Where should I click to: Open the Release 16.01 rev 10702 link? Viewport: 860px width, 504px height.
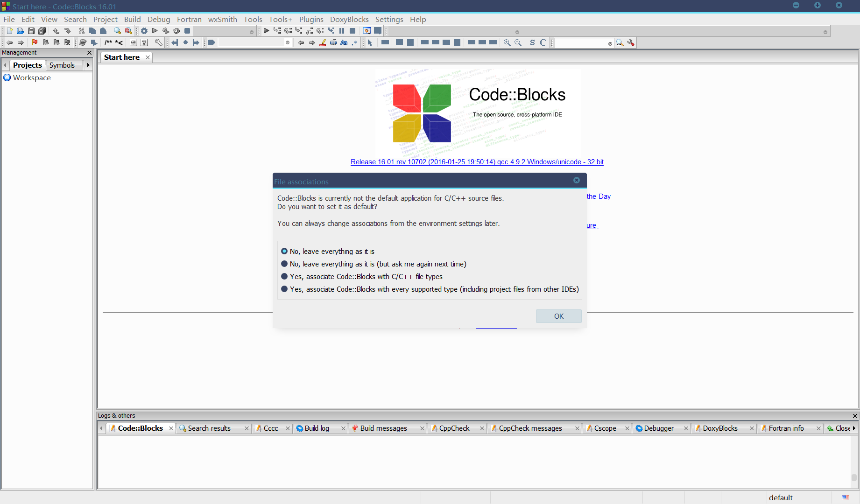[477, 162]
